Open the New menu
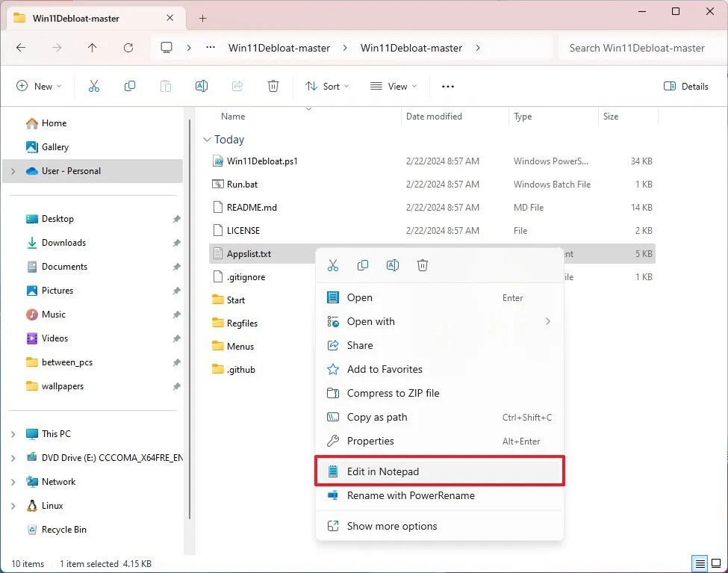 tap(39, 86)
